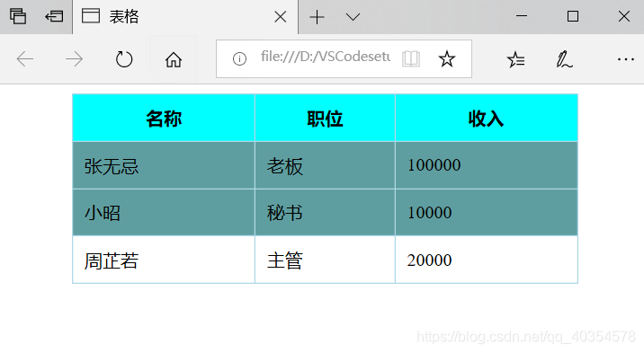Select the 老板 cell
The width and height of the screenshot is (644, 353).
coord(325,165)
